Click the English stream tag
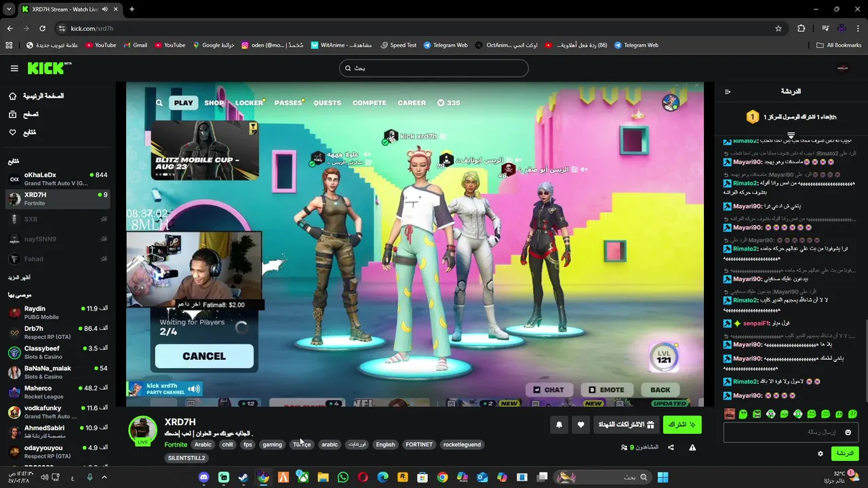This screenshot has width=868, height=488. pos(385,445)
